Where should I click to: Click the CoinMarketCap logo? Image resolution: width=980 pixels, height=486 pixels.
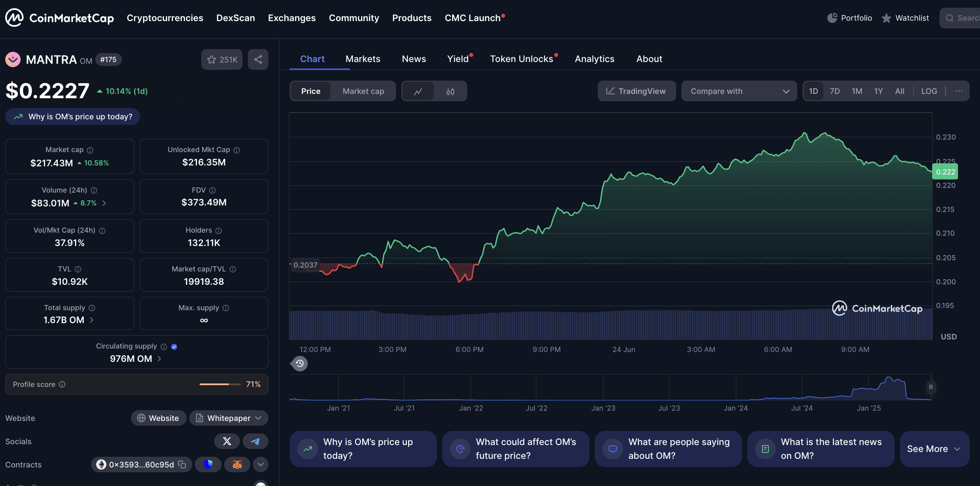click(59, 18)
